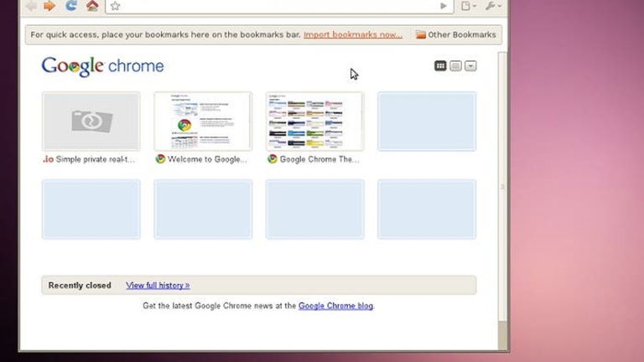Expand the new tab options dropdown

tap(470, 65)
